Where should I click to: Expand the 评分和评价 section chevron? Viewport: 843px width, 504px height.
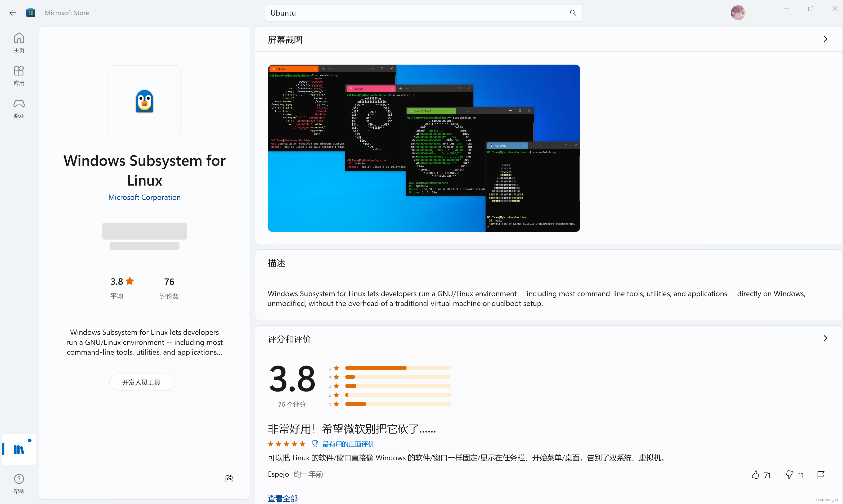(825, 338)
